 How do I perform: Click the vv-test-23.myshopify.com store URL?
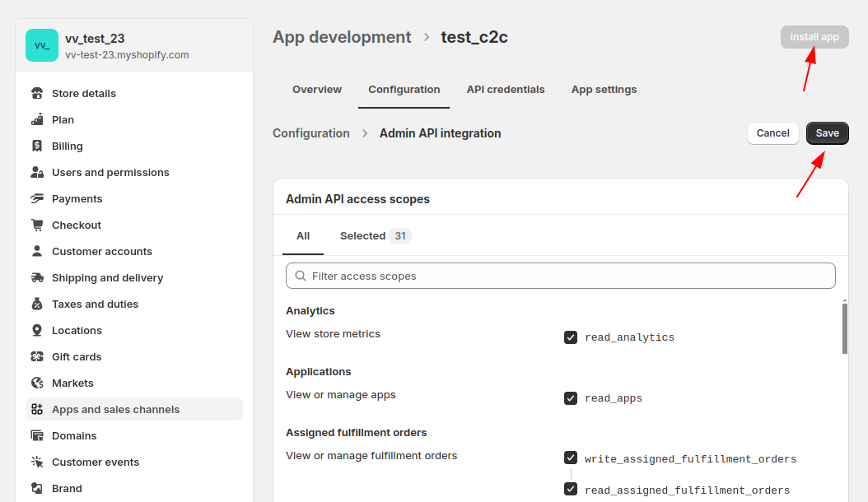click(127, 55)
